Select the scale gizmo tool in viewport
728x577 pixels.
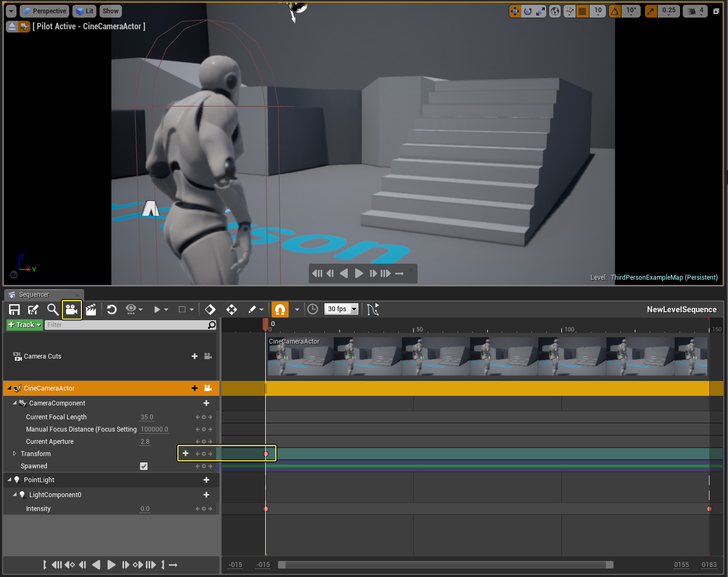[x=541, y=11]
